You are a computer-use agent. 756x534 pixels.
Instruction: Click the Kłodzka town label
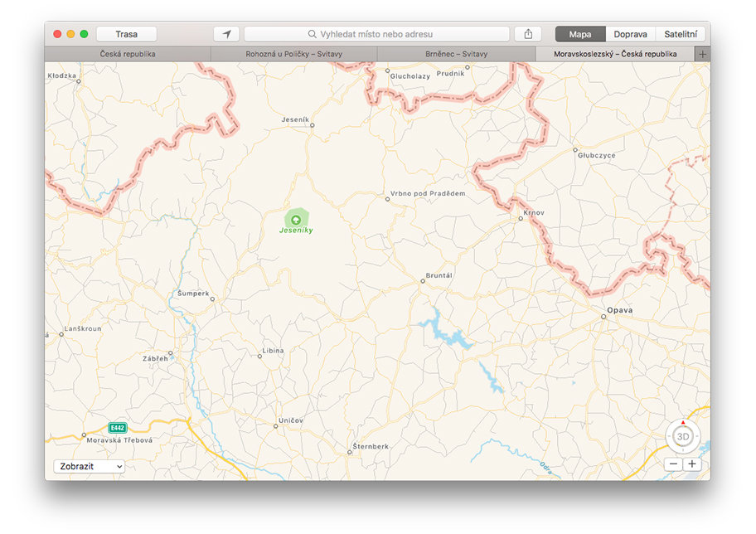[x=61, y=75]
